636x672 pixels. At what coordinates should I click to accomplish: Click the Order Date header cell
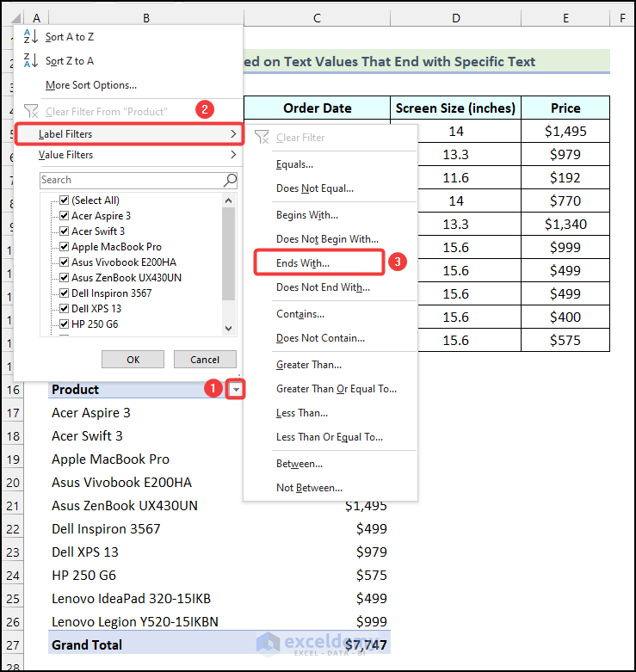[x=318, y=108]
